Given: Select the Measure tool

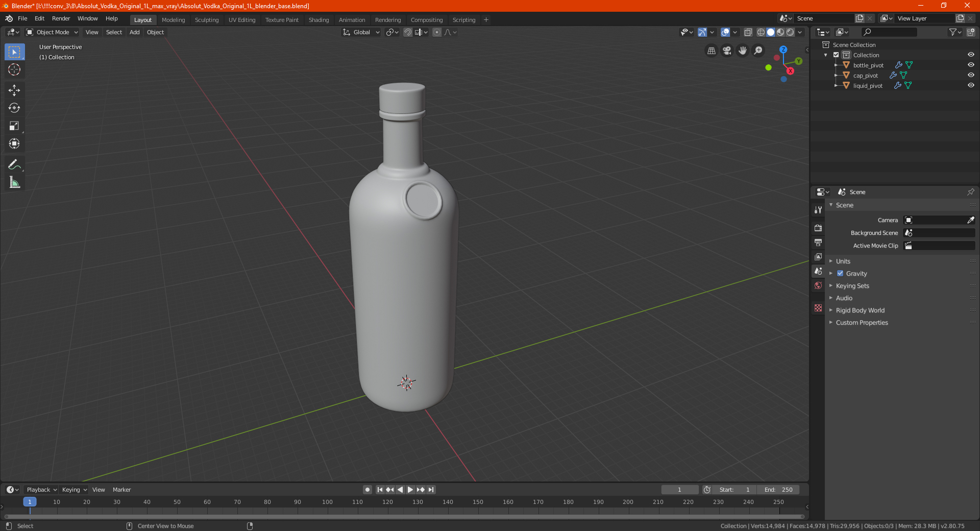Looking at the screenshot, I should click(14, 182).
